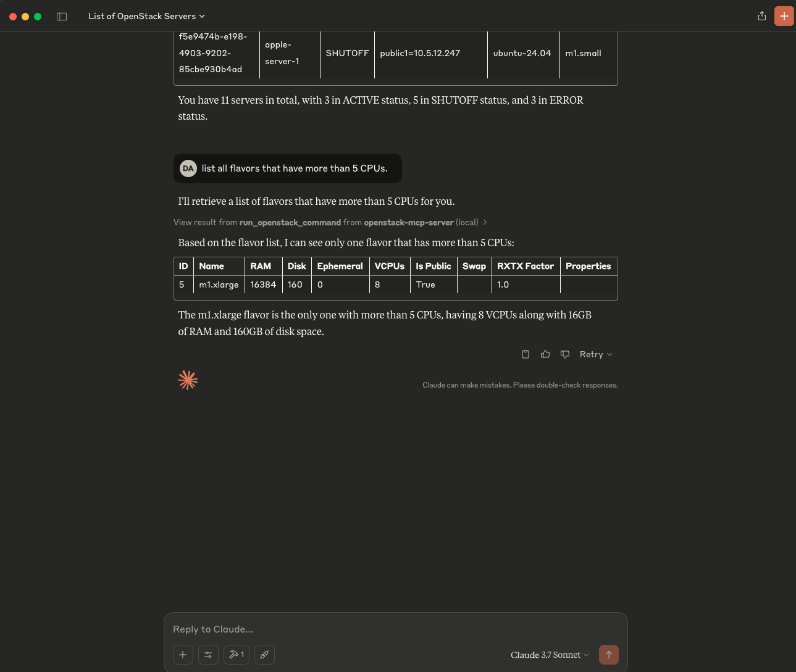
Task: Open the List of OpenStack Servers title menu
Action: [x=146, y=16]
